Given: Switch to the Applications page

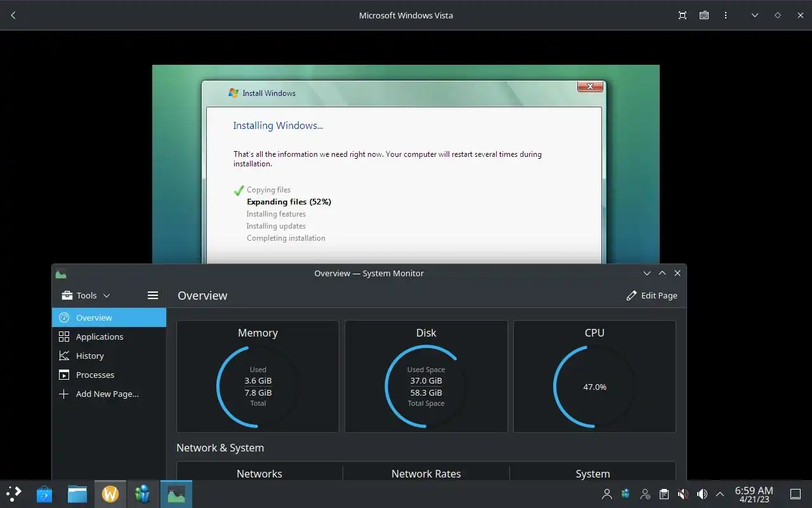Looking at the screenshot, I should click(109, 337).
